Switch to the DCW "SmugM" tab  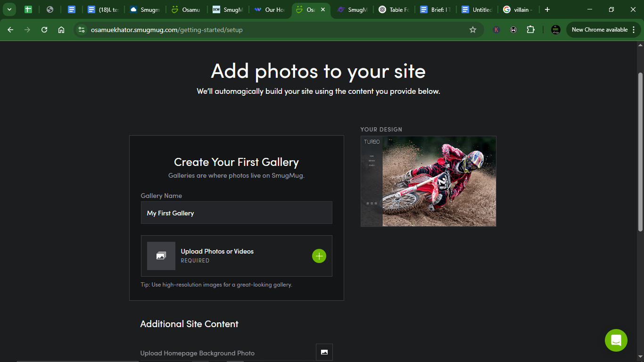point(228,9)
